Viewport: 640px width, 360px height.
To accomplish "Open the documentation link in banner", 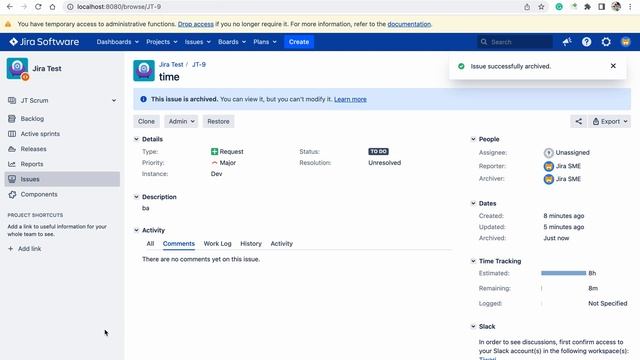I will click(409, 24).
